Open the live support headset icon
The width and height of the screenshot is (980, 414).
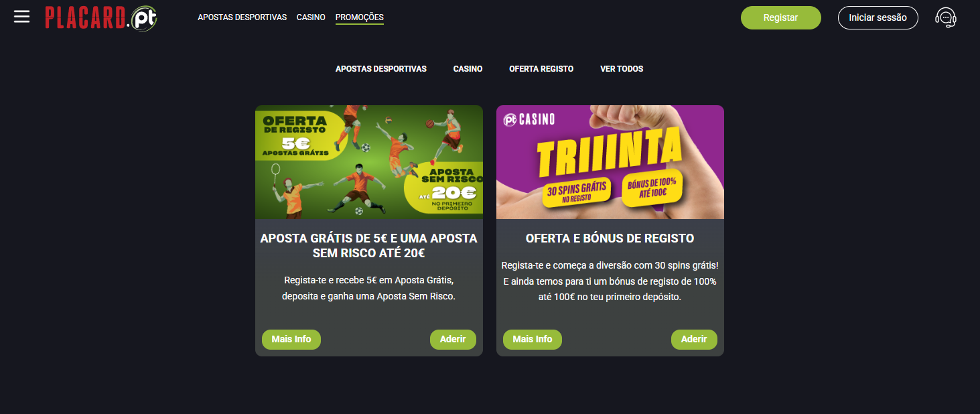tap(945, 17)
